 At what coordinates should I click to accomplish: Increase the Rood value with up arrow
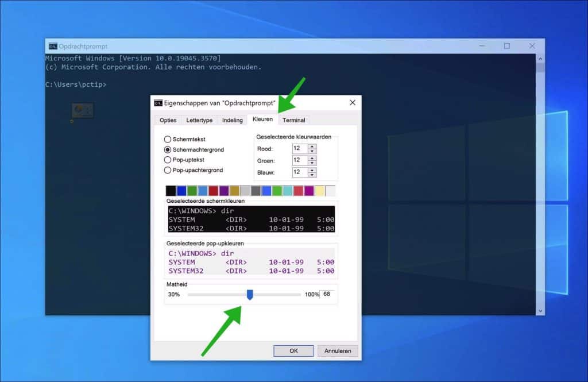pyautogui.click(x=312, y=146)
